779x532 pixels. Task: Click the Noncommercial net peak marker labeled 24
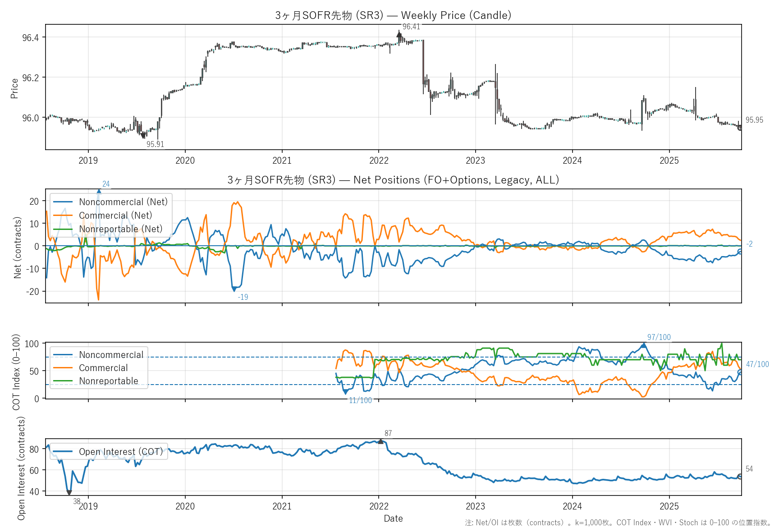pos(99,192)
